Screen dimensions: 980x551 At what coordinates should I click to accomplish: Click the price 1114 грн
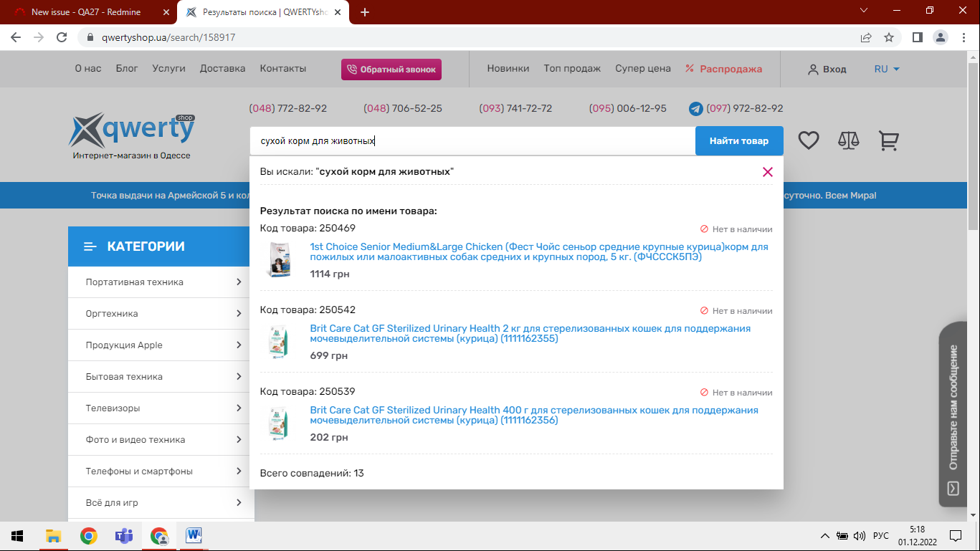(x=330, y=274)
